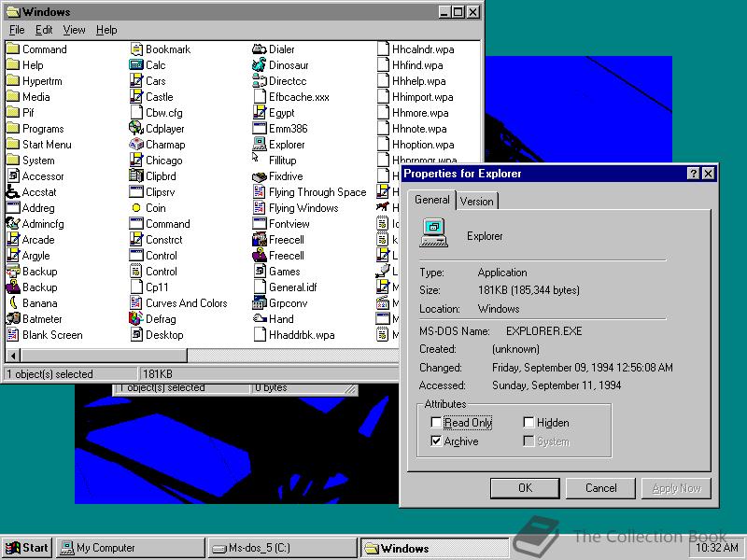
Task: Select the Dinosaur icon
Action: pyautogui.click(x=260, y=64)
